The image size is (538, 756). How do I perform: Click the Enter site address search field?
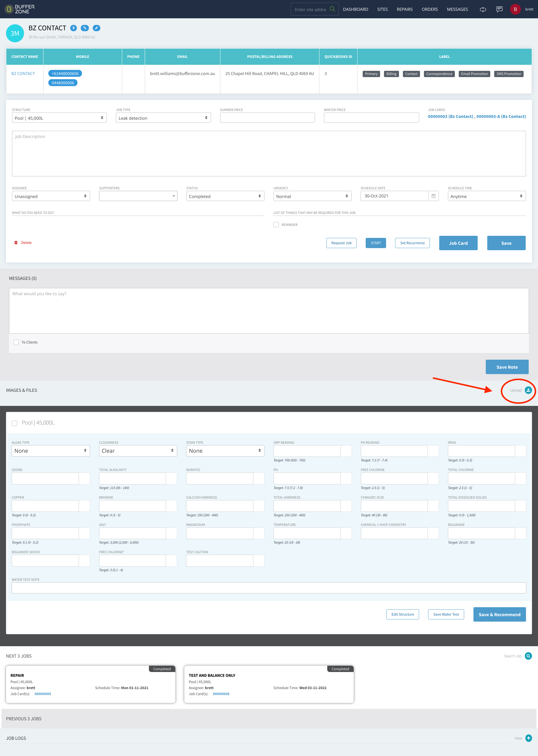pos(310,9)
